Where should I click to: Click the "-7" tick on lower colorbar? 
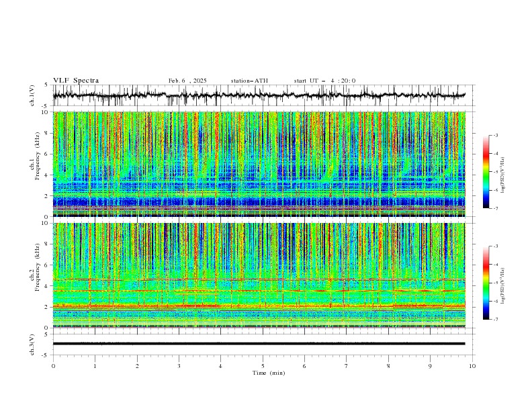click(496, 319)
